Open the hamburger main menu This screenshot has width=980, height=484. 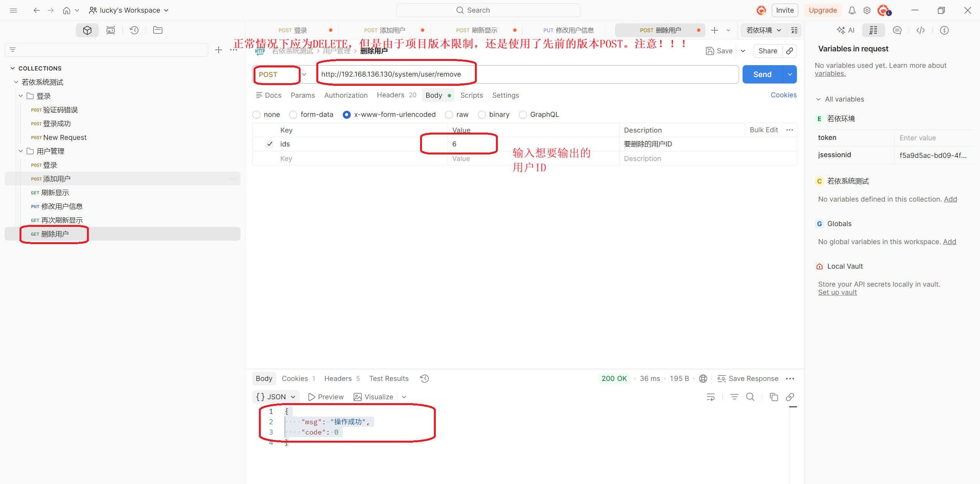click(x=13, y=10)
